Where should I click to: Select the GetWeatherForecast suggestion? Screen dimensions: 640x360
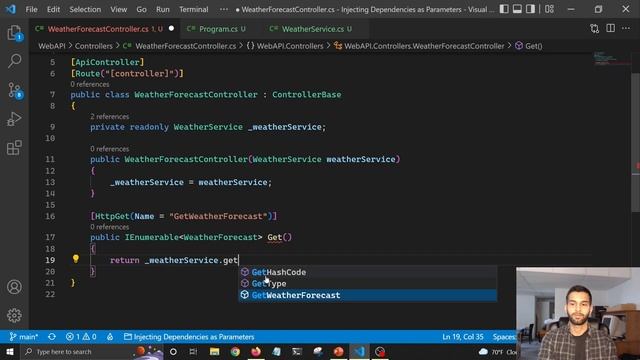(367, 295)
